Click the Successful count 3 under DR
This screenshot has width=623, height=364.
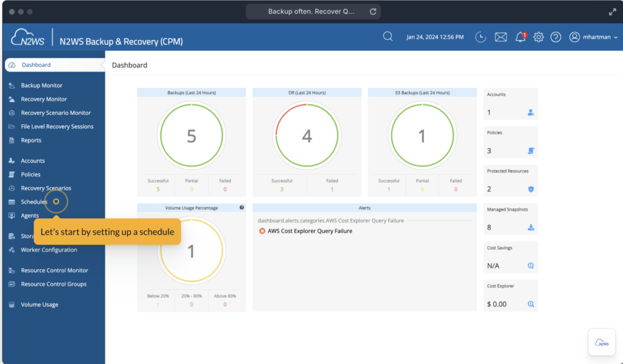(282, 190)
